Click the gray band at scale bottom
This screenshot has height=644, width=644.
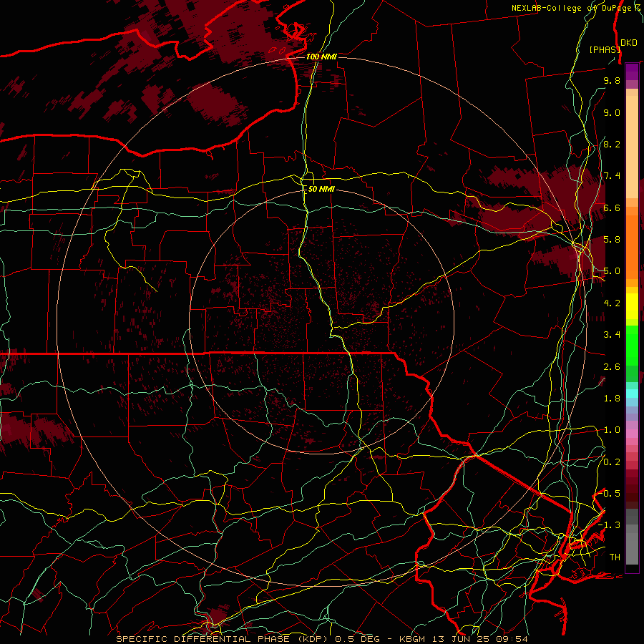pos(632,538)
